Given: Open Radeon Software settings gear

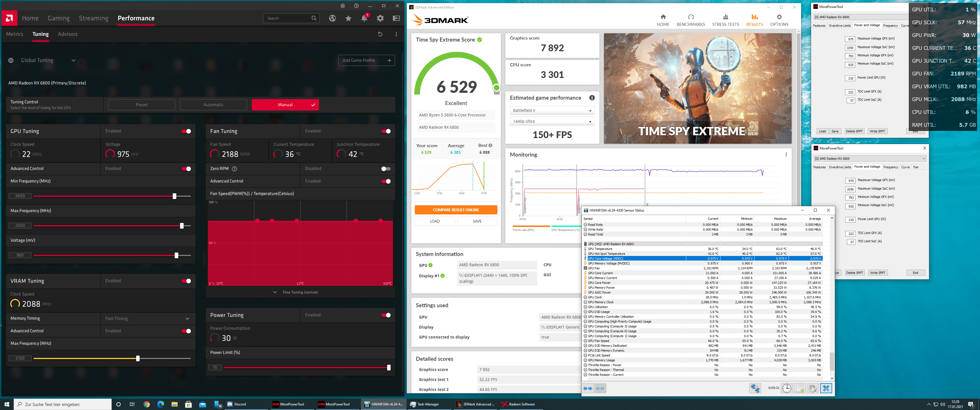Looking at the screenshot, I should click(380, 18).
